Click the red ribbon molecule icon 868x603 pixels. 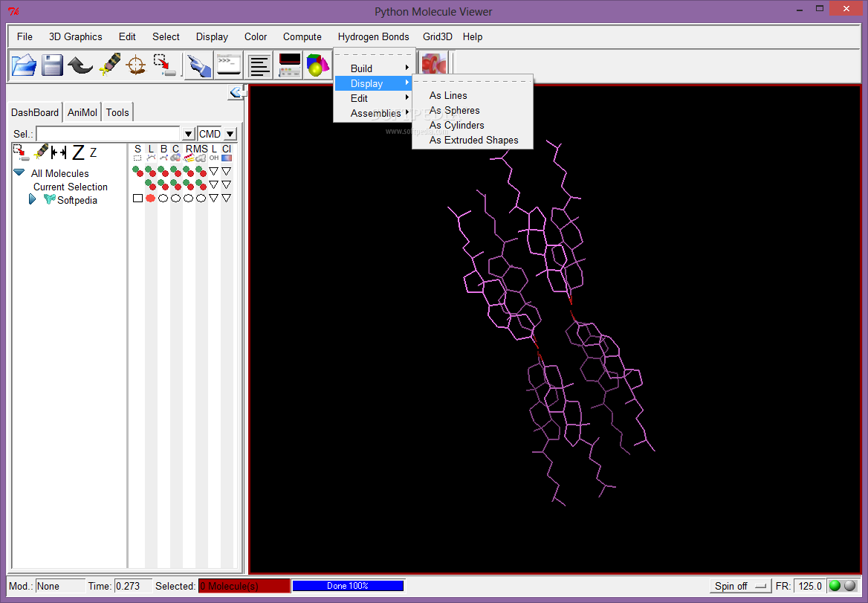(x=434, y=65)
